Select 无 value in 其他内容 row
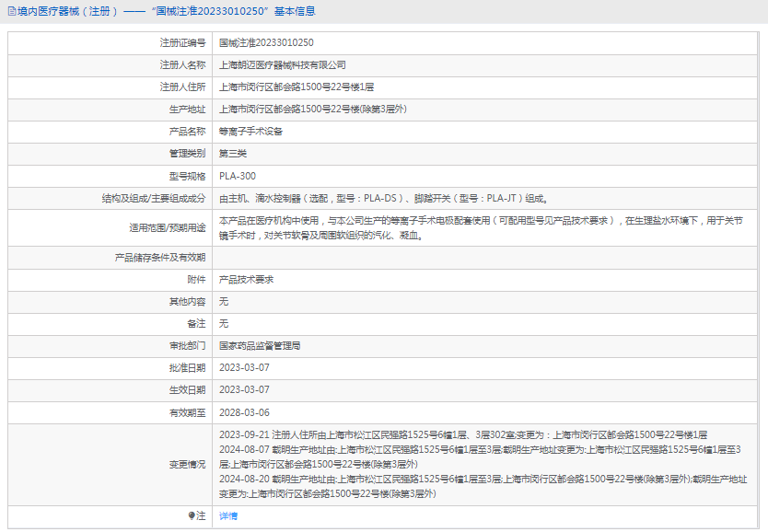Image resolution: width=768 pixels, height=532 pixels. 224,302
